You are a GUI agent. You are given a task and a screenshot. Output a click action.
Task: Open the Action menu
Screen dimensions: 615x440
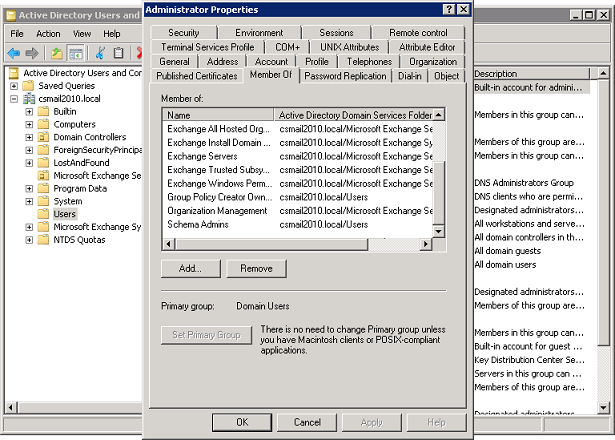pyautogui.click(x=48, y=33)
